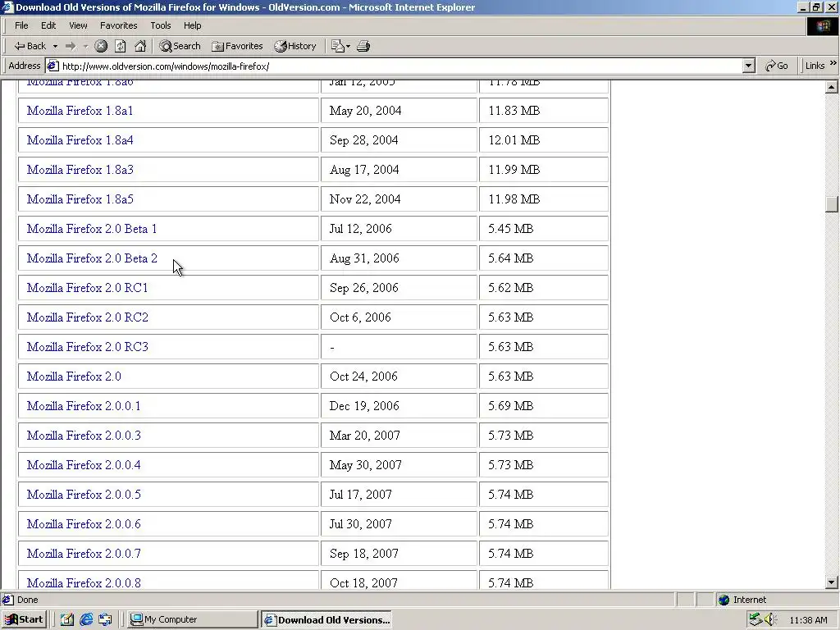Open Mozilla Firefox 2.0.0.4 link
The image size is (840, 630).
click(x=84, y=464)
